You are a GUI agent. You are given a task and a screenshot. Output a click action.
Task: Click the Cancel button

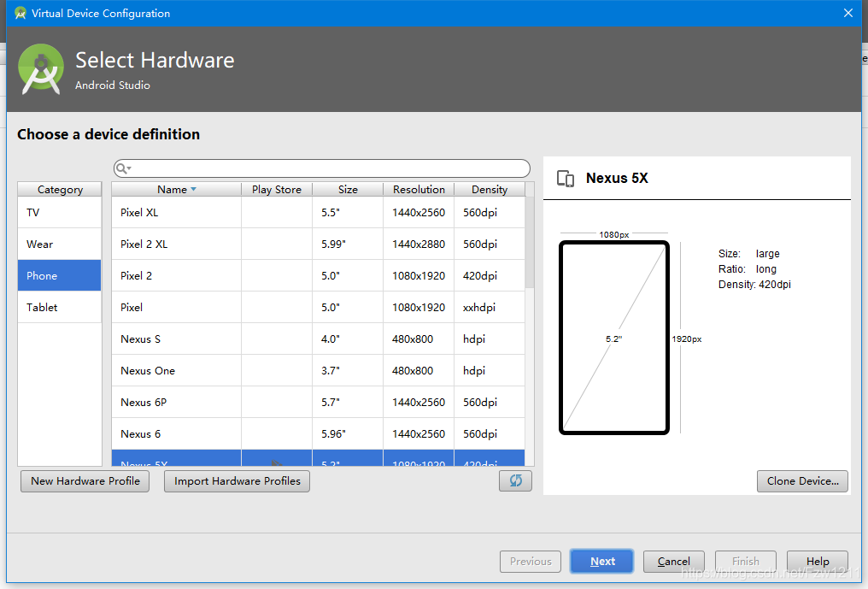point(674,562)
